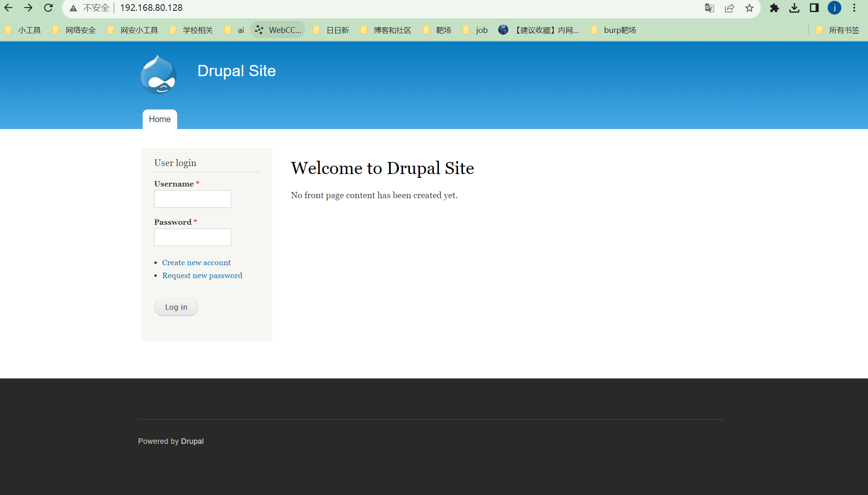868x495 pixels.
Task: Bookmark this page with star icon
Action: 749,8
